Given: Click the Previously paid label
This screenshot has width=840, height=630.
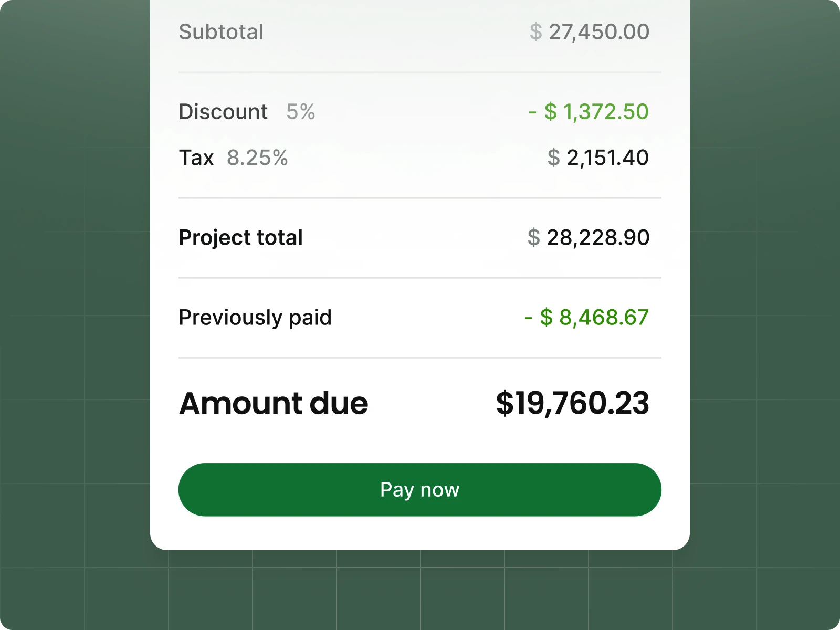Looking at the screenshot, I should pyautogui.click(x=255, y=317).
